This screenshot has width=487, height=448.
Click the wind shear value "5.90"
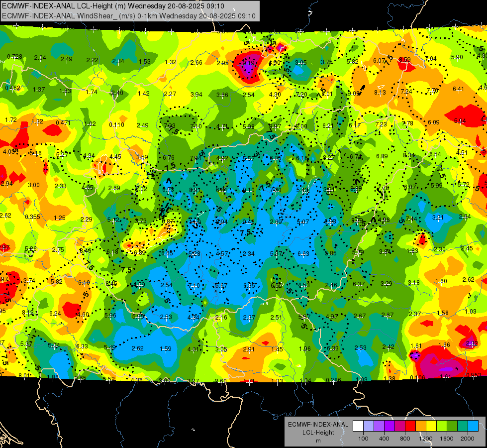(457, 57)
